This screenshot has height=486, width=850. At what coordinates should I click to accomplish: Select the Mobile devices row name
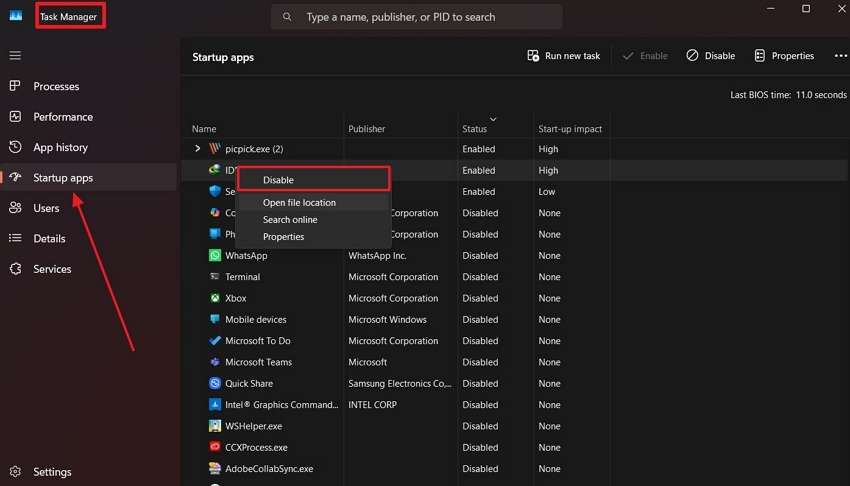tap(255, 319)
